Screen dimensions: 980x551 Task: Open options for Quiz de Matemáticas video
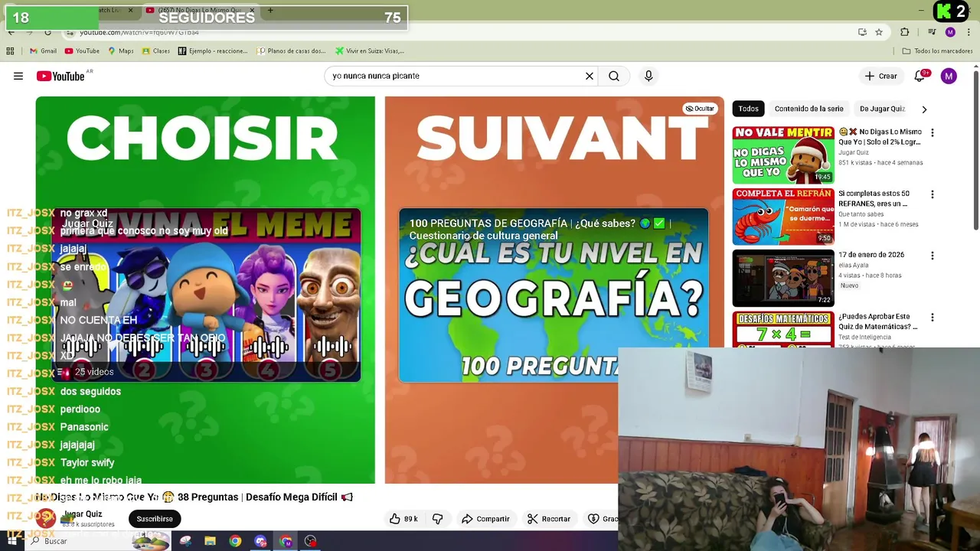[x=932, y=318]
